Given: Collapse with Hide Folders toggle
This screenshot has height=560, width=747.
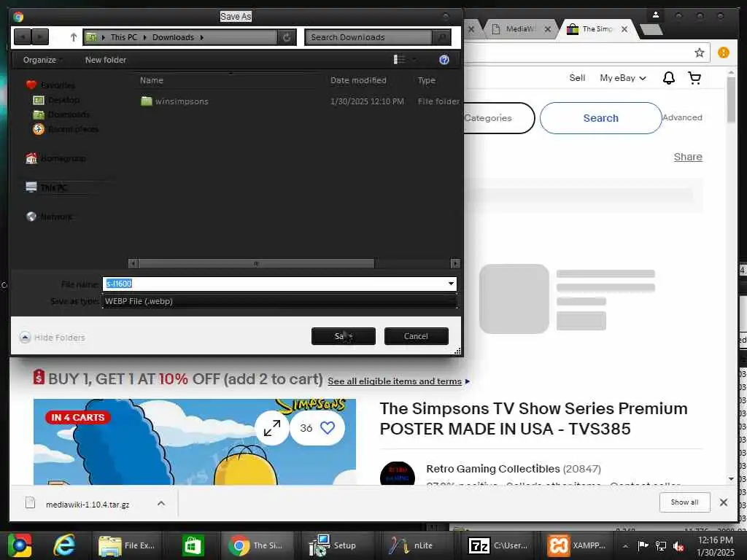Looking at the screenshot, I should 53,338.
